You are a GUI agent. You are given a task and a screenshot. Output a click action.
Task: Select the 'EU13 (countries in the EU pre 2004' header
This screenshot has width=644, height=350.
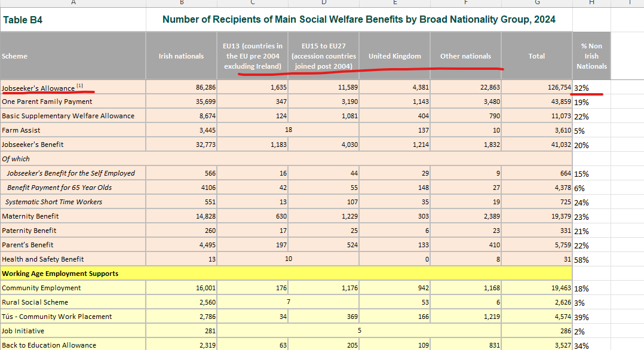coord(253,56)
